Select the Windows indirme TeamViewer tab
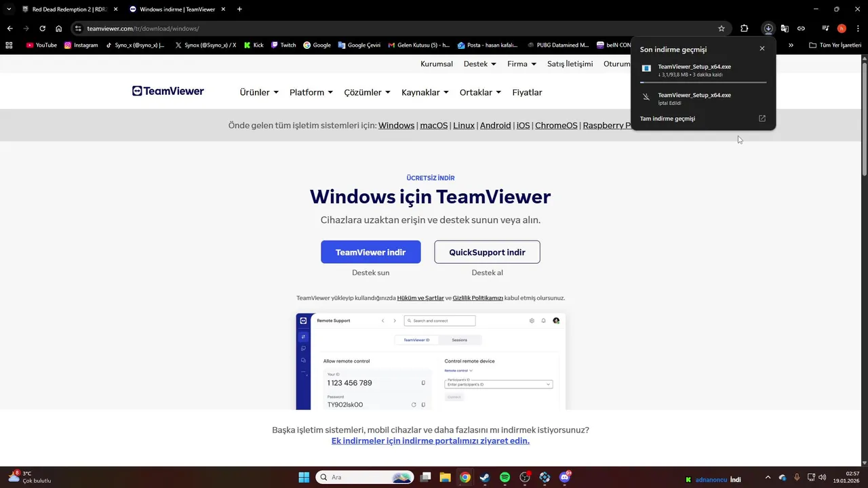The width and height of the screenshot is (868, 488). [x=178, y=9]
